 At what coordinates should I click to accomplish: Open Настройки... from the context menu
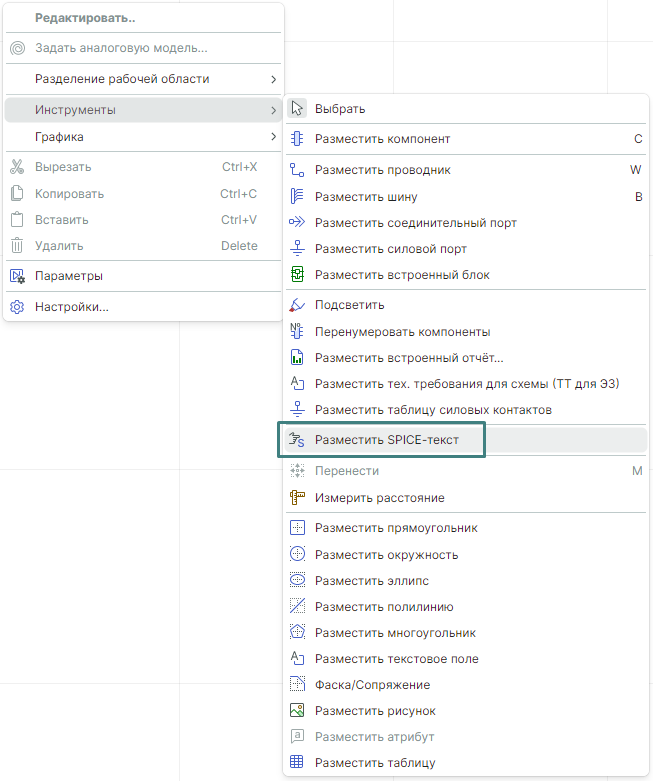click(72, 307)
